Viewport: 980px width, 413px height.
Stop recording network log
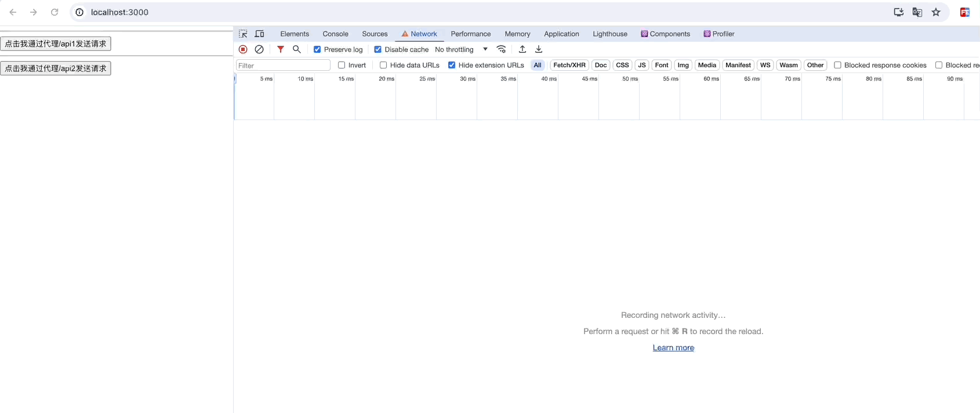pyautogui.click(x=243, y=49)
